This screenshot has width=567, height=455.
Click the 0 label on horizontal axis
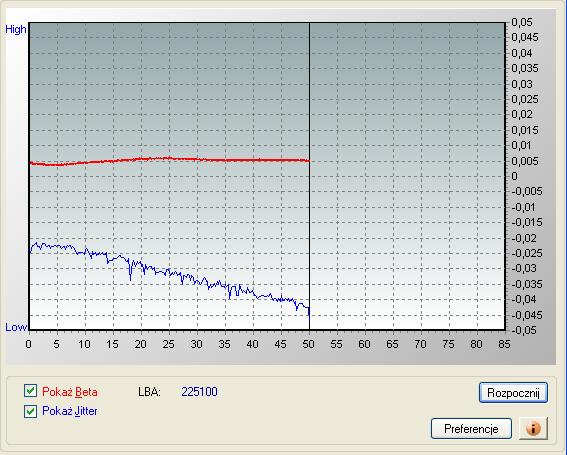coord(29,344)
